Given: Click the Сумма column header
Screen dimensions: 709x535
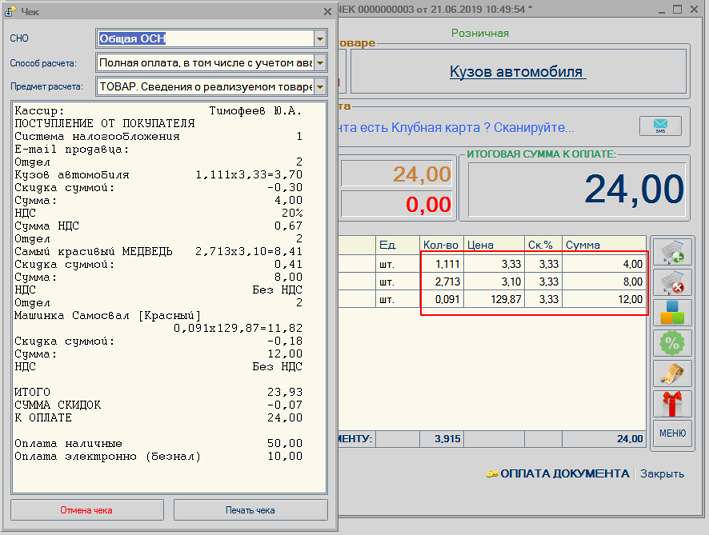Looking at the screenshot, I should [x=604, y=245].
